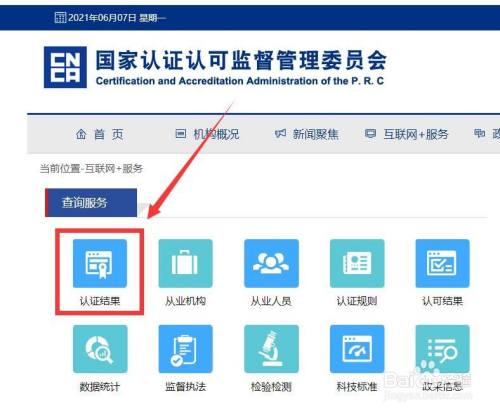Click the 科技标准 text label
This screenshot has width=500, height=413.
(357, 387)
